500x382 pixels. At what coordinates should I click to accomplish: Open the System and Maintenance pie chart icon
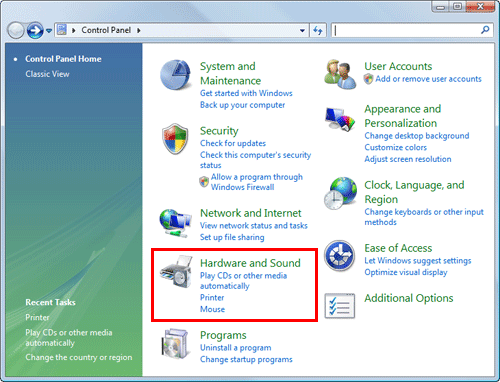176,75
